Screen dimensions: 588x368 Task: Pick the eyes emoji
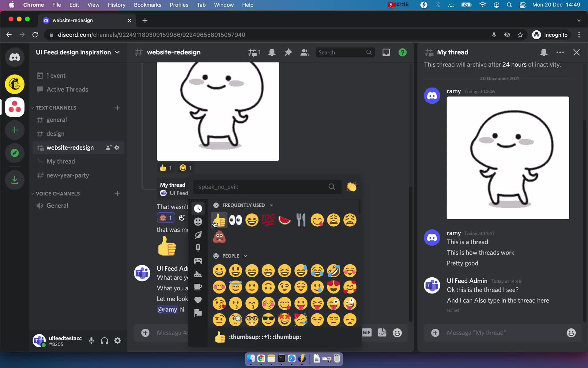tap(236, 220)
